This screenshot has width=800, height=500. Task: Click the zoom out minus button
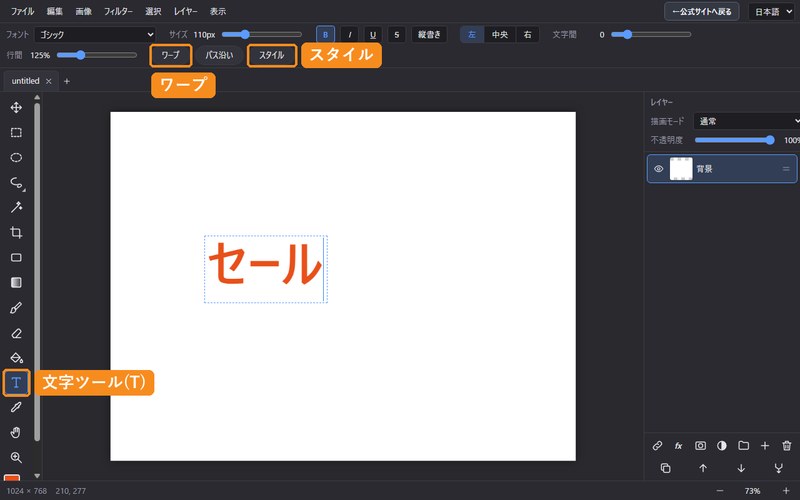coord(720,491)
